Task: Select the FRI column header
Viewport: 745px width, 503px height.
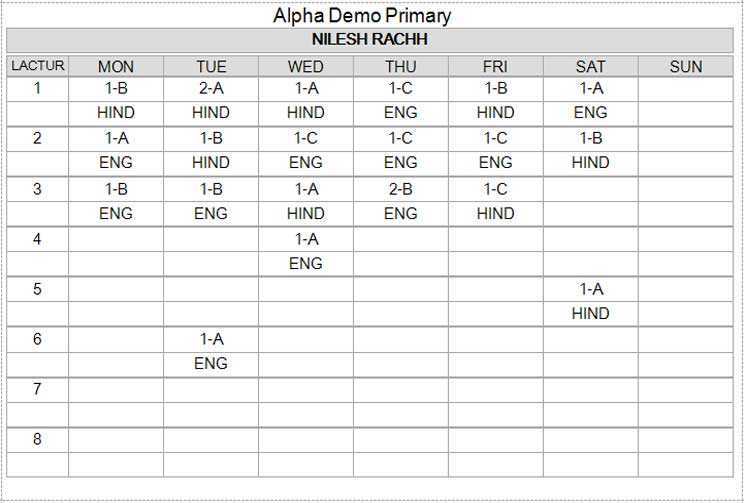Action: click(x=496, y=66)
